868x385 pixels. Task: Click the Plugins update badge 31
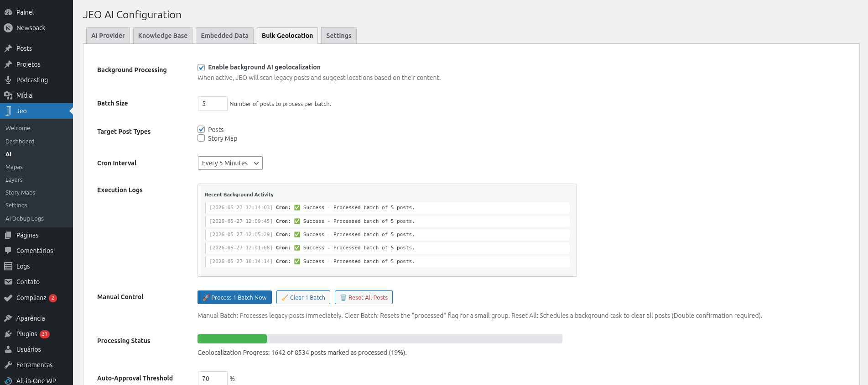tap(45, 334)
